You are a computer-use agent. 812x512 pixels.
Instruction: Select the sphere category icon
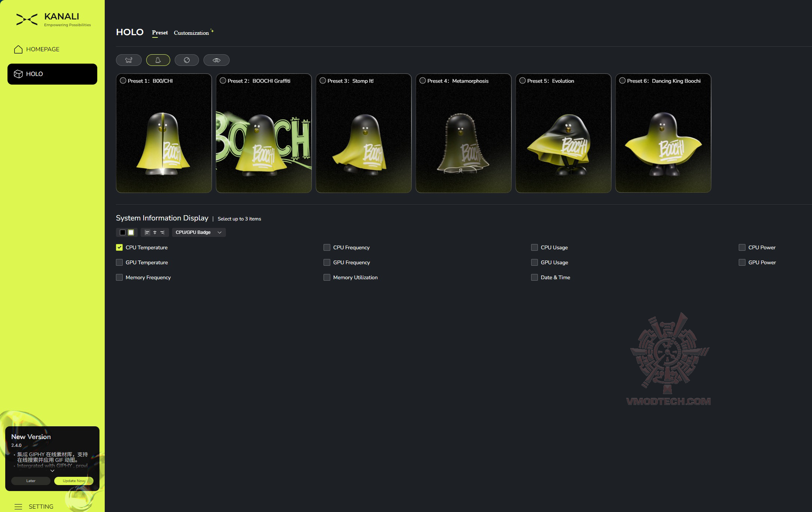point(187,60)
